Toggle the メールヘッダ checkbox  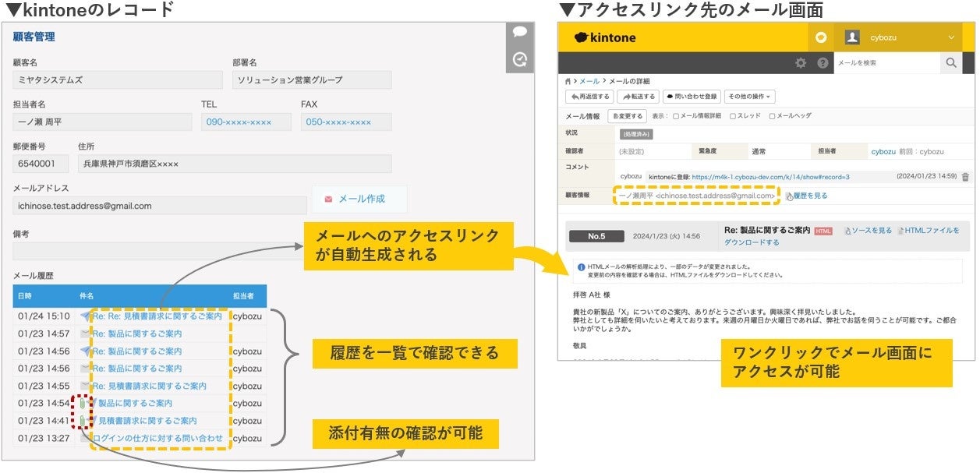point(772,116)
